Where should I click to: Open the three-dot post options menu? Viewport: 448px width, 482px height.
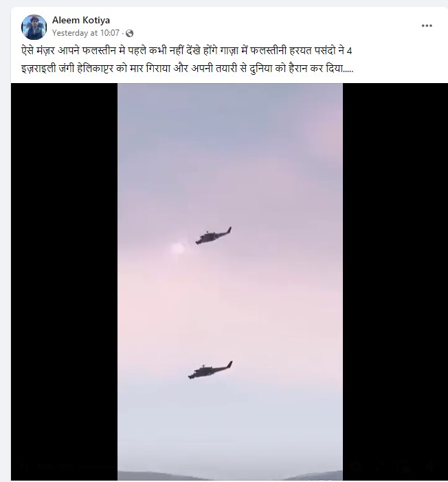click(x=427, y=26)
